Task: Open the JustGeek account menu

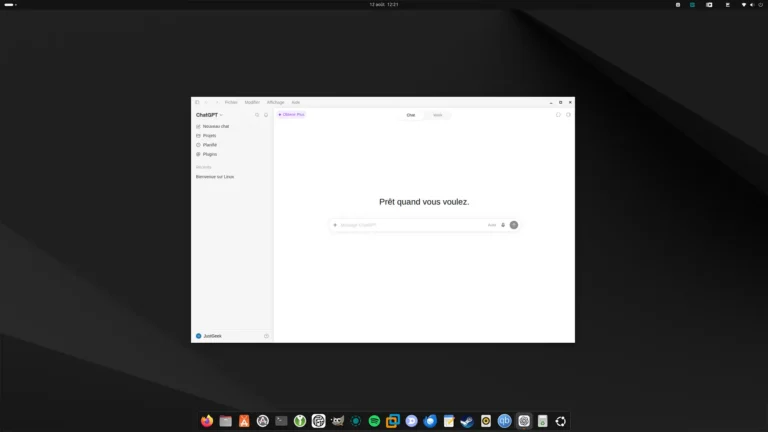Action: point(209,336)
